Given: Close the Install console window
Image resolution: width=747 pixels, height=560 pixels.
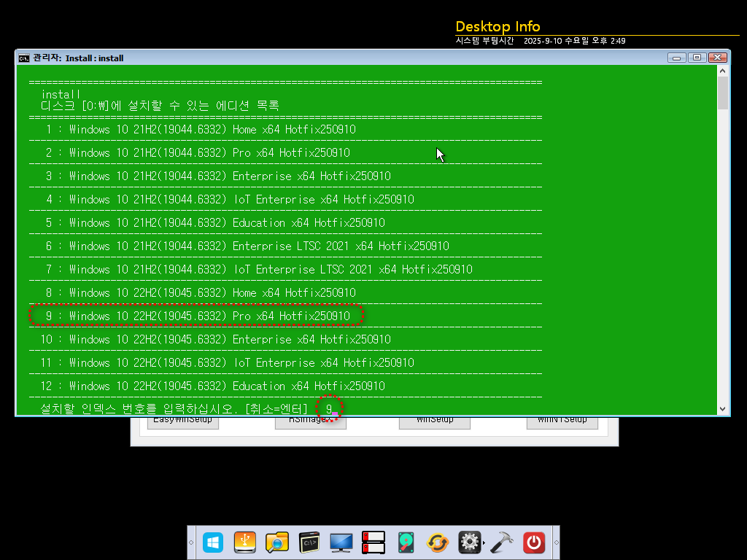Looking at the screenshot, I should [x=718, y=58].
